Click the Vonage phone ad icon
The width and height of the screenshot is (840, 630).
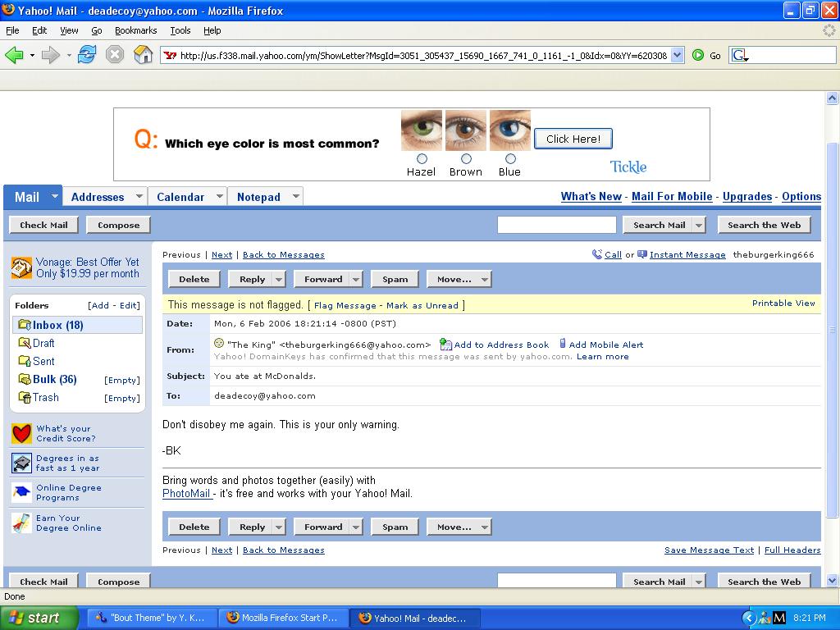coord(21,268)
